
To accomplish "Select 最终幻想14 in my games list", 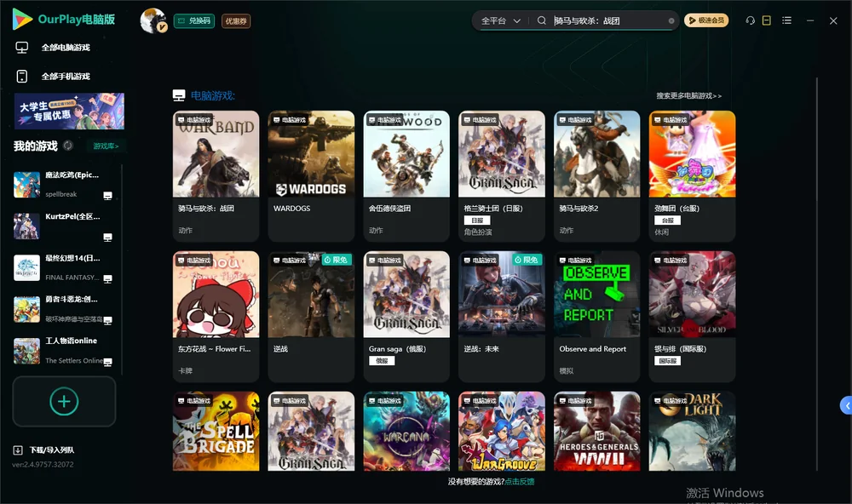I will (x=64, y=267).
